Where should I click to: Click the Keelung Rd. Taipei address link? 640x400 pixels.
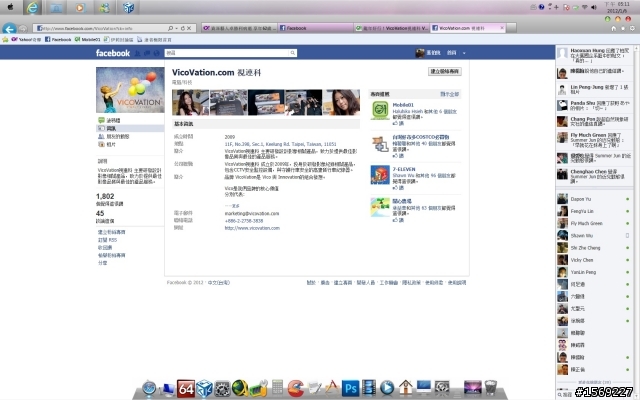point(280,144)
